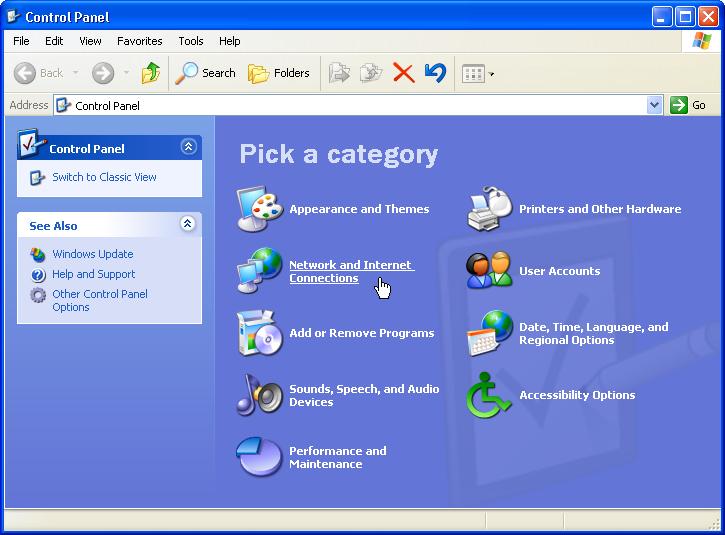Click the Copy To toolbar icon

coord(371,73)
